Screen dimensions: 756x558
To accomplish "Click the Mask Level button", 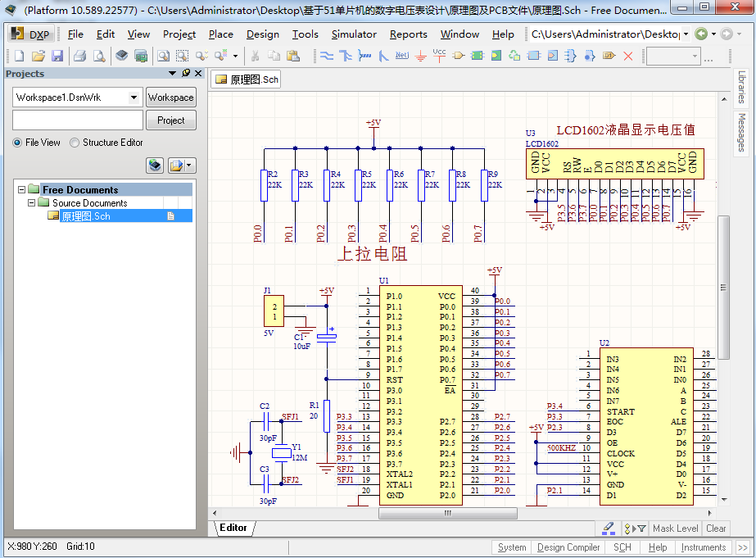I will coord(675,529).
